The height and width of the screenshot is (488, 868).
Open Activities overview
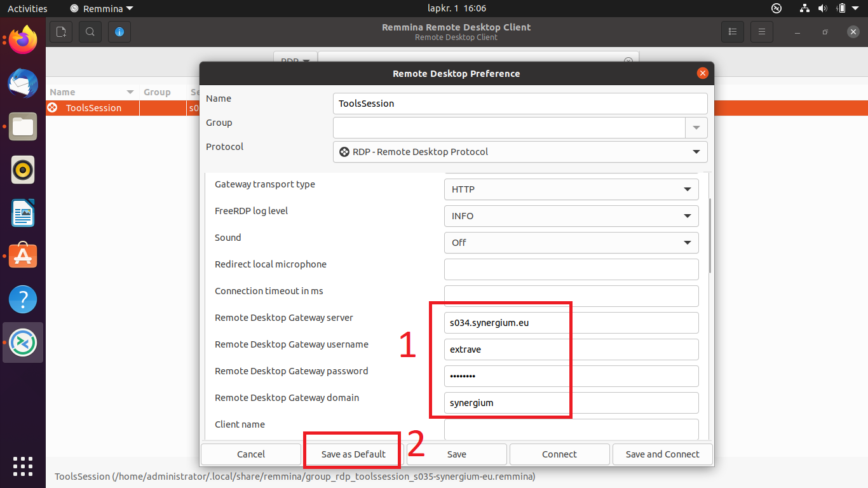coord(27,8)
